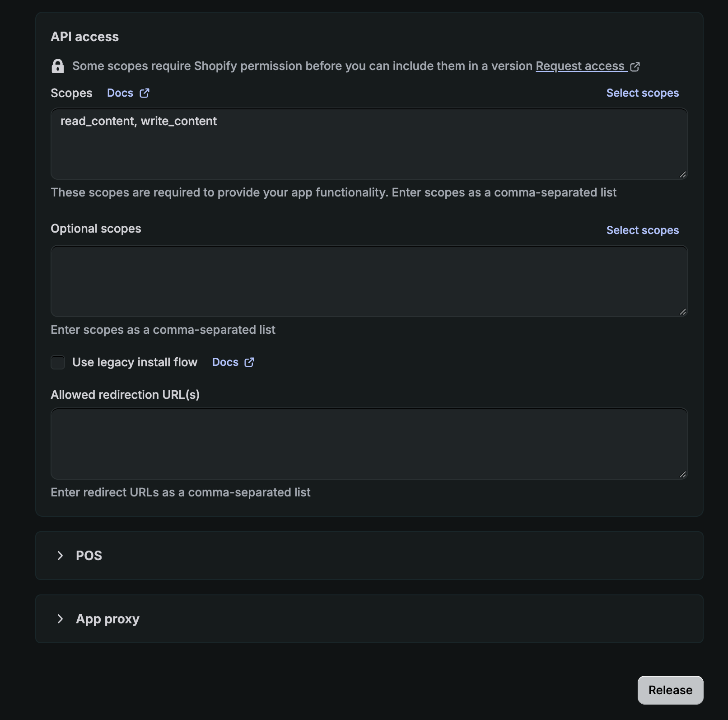The width and height of the screenshot is (728, 720).
Task: Open Docs link beside legacy install flow
Action: pyautogui.click(x=225, y=362)
